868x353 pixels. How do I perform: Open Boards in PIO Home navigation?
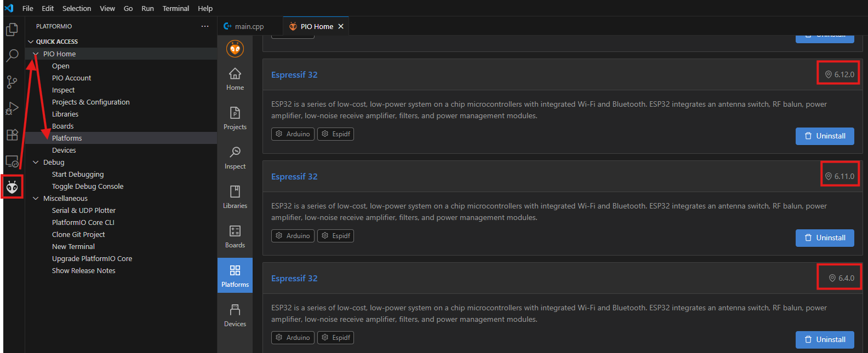(x=235, y=236)
